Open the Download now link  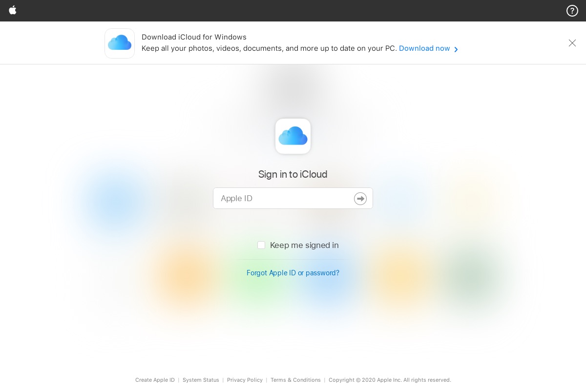click(424, 48)
